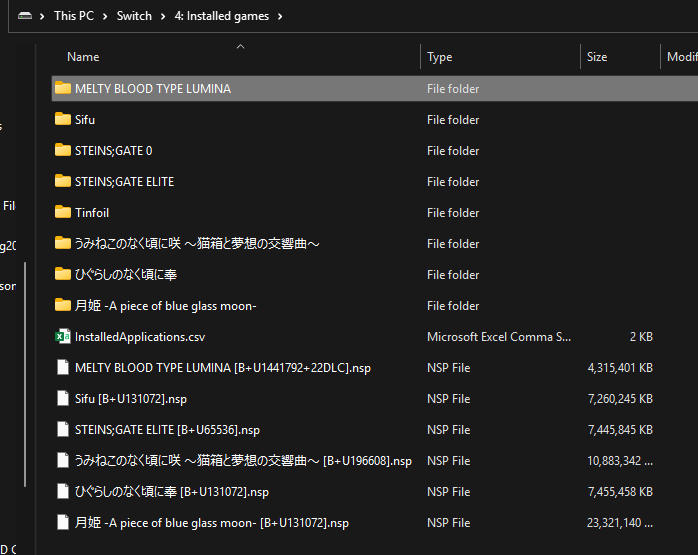Screen dimensions: 698x555
Task: Select the Tinfoil folder name
Action: pyautogui.click(x=92, y=213)
